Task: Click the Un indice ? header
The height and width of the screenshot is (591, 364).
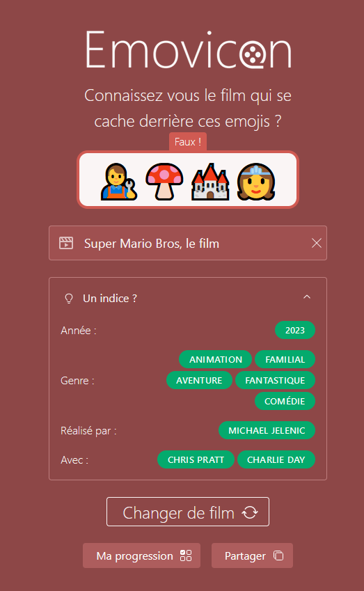Action: [110, 299]
